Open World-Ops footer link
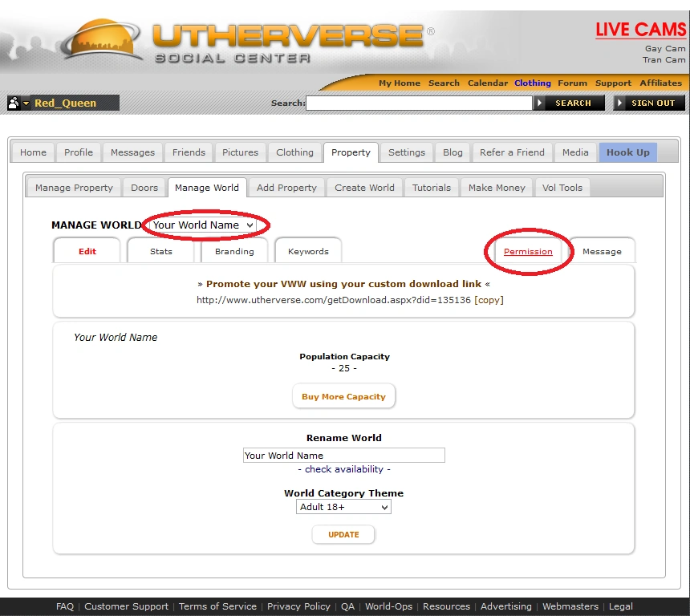Screen dimensions: 690x616 (x=388, y=606)
